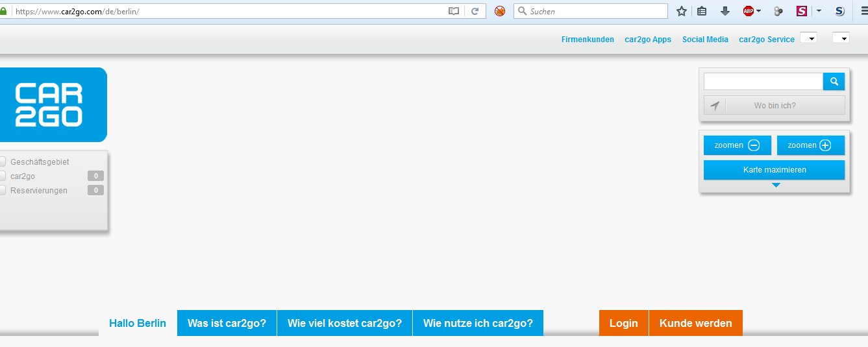Click the browser Suchen search box
This screenshot has width=868, height=347.
591,11
